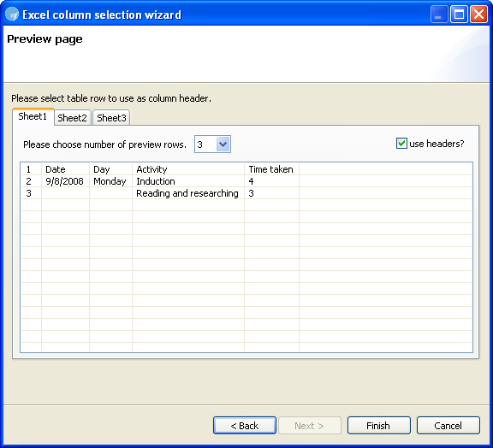Click the wizard application icon in title bar
The image size is (493, 448).
point(12,15)
